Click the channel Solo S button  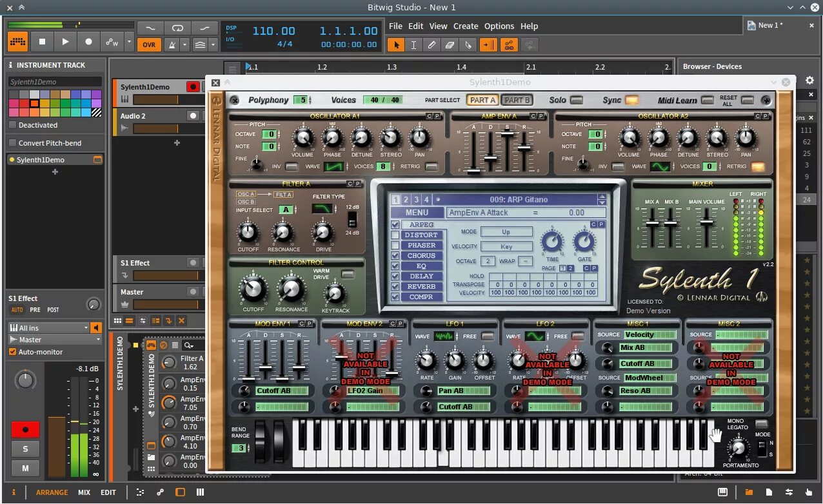[25, 449]
